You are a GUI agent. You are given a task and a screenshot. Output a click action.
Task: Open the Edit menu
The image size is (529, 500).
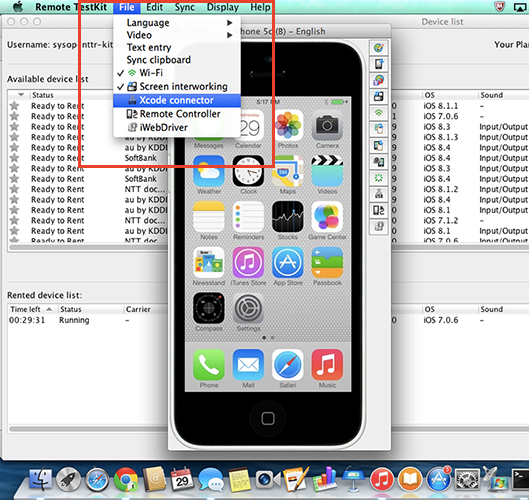tap(155, 7)
